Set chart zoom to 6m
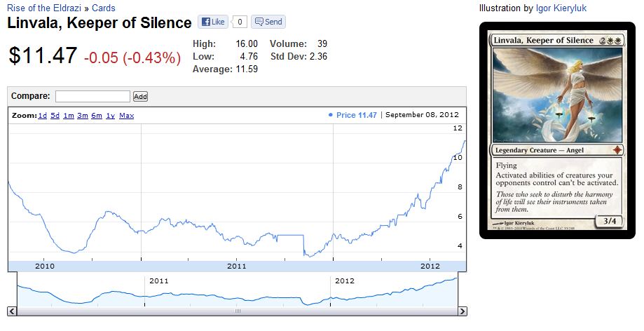 (x=97, y=115)
